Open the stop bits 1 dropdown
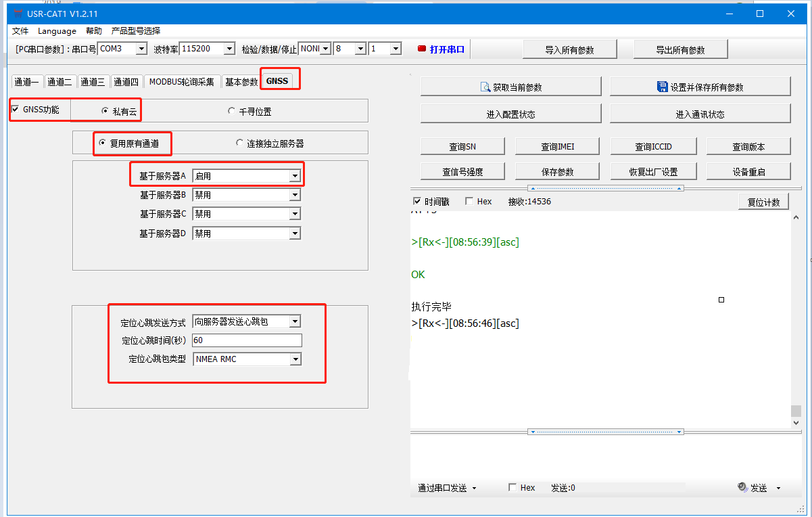This screenshot has width=812, height=517. [396, 49]
